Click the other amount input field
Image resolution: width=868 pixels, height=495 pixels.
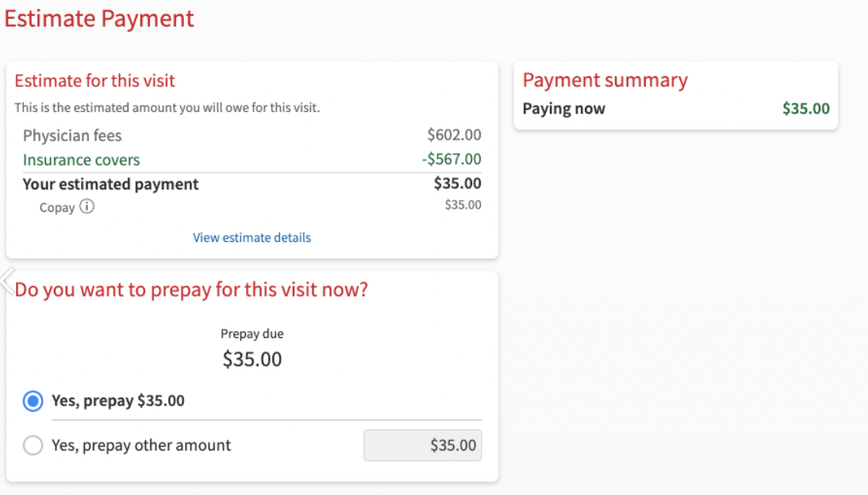[422, 446]
